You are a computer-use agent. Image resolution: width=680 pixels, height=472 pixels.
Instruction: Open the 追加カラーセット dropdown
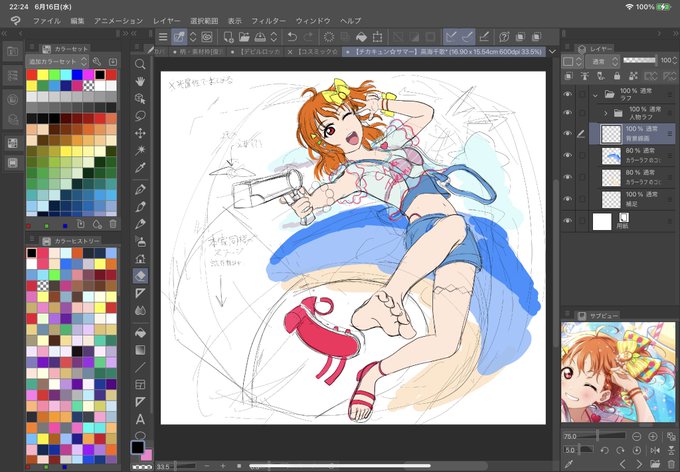(x=57, y=62)
